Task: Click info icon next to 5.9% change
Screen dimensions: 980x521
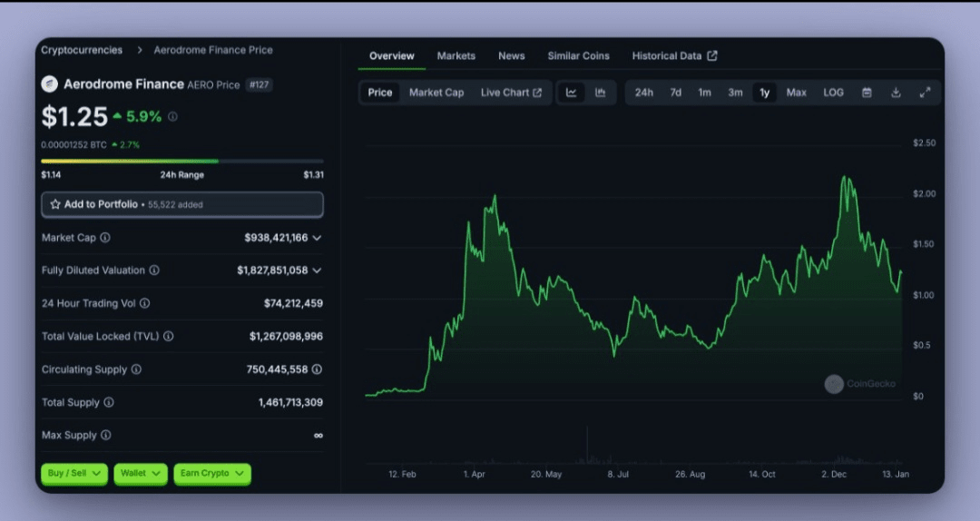Action: click(x=172, y=116)
